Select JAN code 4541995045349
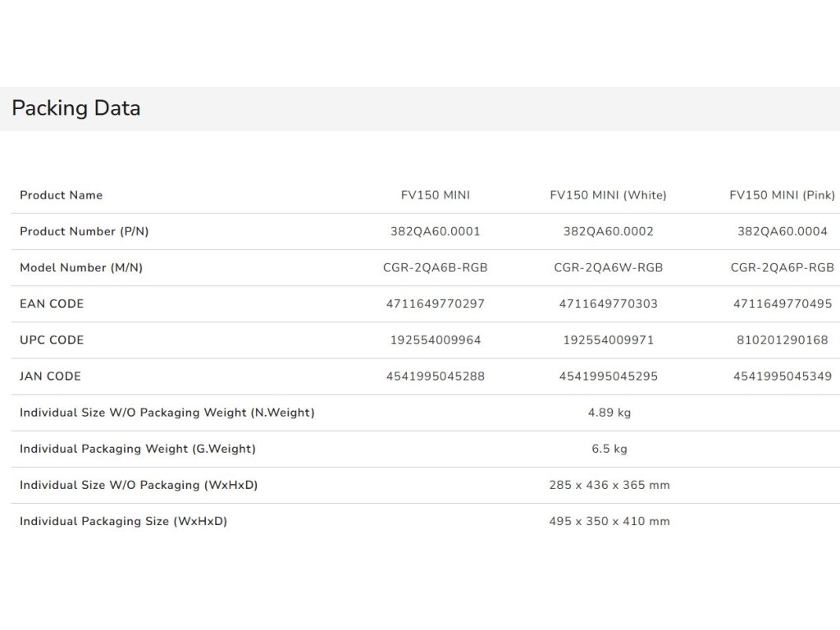 (782, 377)
